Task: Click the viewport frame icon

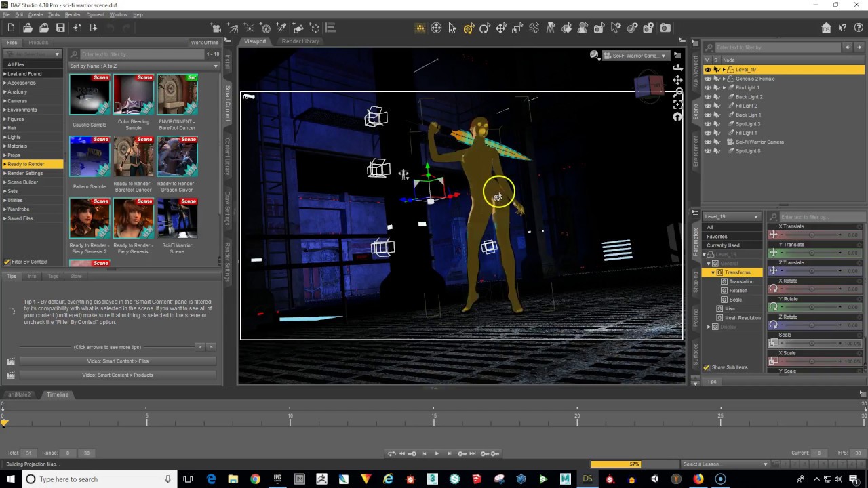Action: (677, 105)
